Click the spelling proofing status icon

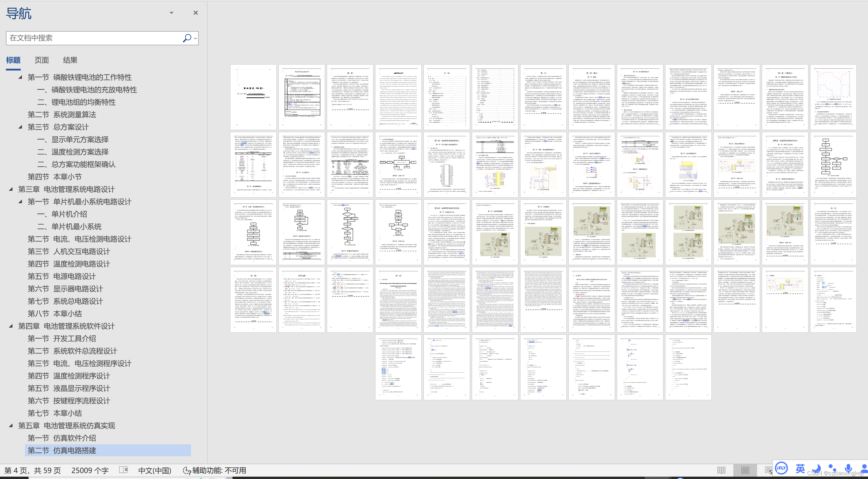pyautogui.click(x=124, y=470)
